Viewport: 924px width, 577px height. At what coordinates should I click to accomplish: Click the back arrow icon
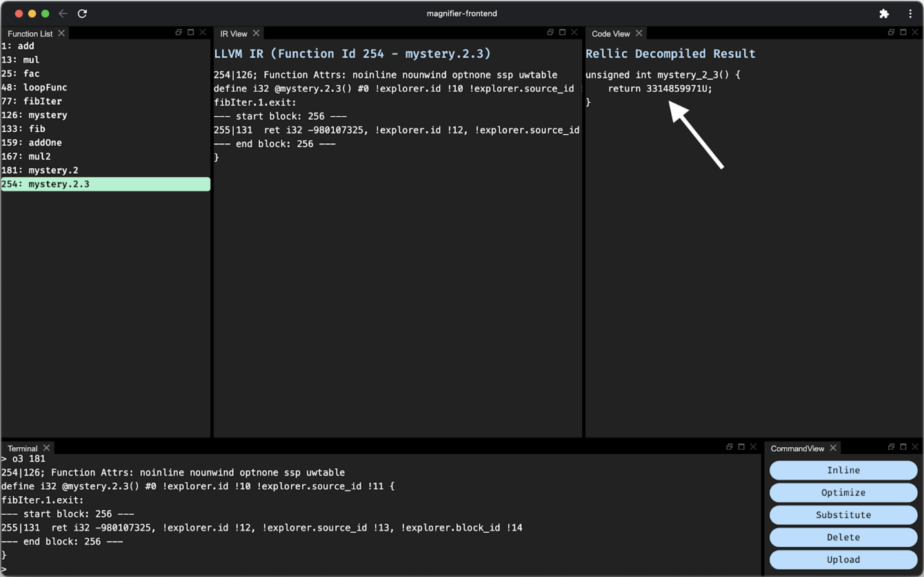coord(63,14)
